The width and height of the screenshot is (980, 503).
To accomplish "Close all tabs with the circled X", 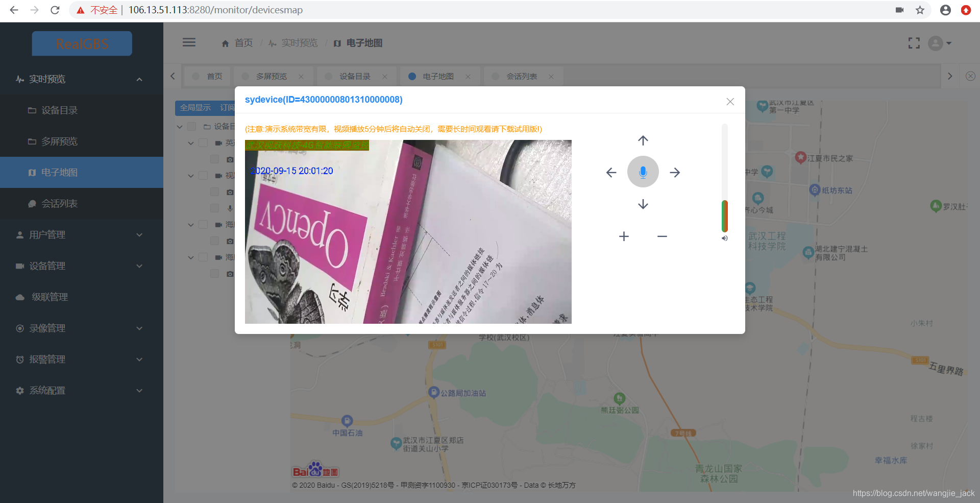I will click(x=970, y=76).
